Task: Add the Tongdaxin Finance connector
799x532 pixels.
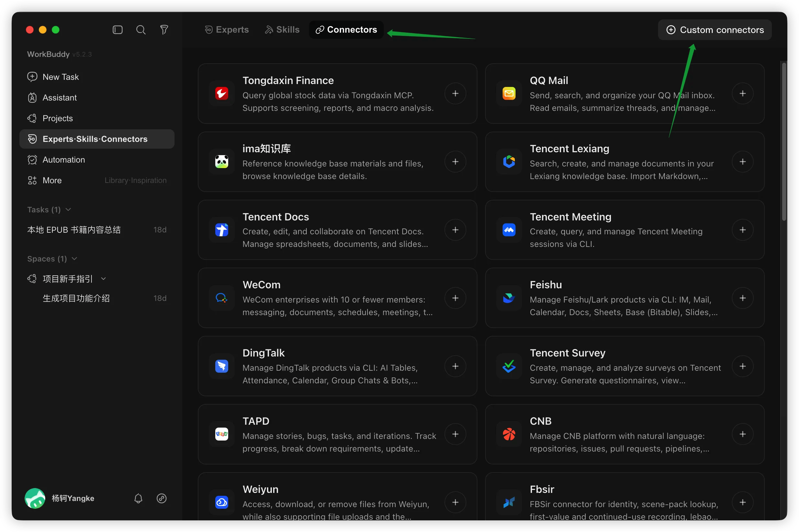Action: [x=455, y=93]
